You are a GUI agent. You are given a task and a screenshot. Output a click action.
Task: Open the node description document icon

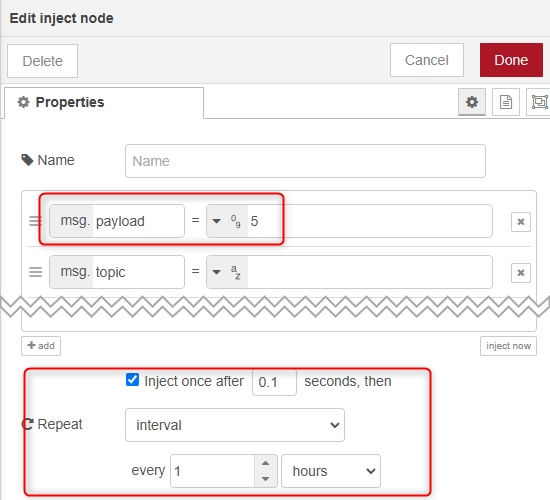505,102
